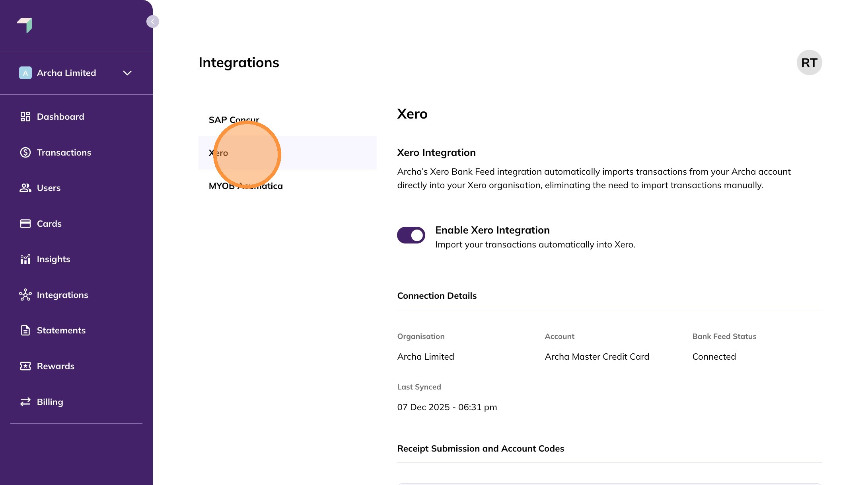The image size is (868, 485).
Task: Select the Integrations hub icon
Action: pos(25,294)
